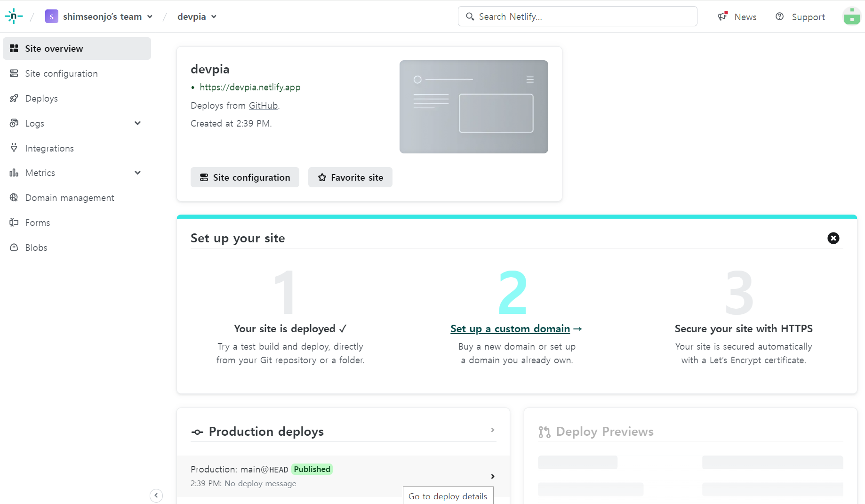Open the devpia site switcher dropdown
The height and width of the screenshot is (504, 865).
click(197, 16)
